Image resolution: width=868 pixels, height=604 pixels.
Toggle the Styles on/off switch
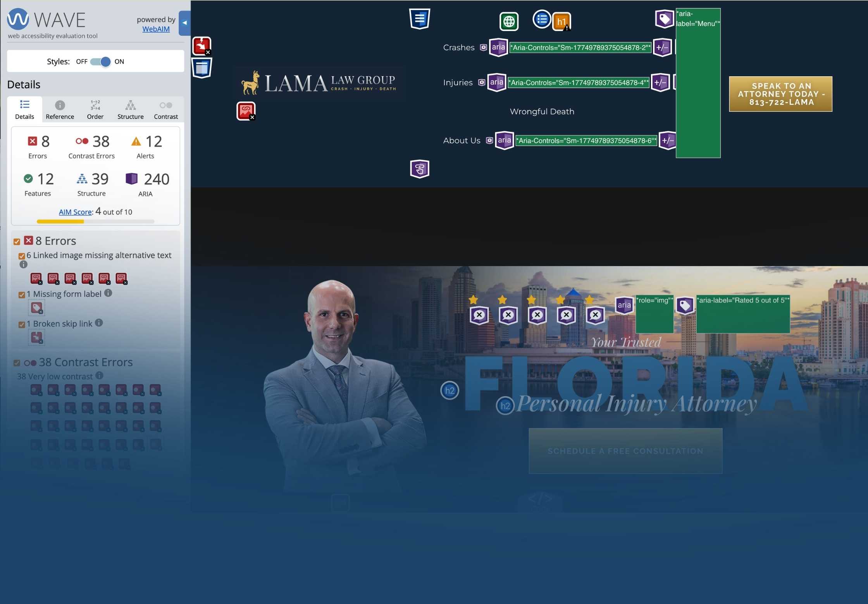click(x=100, y=62)
